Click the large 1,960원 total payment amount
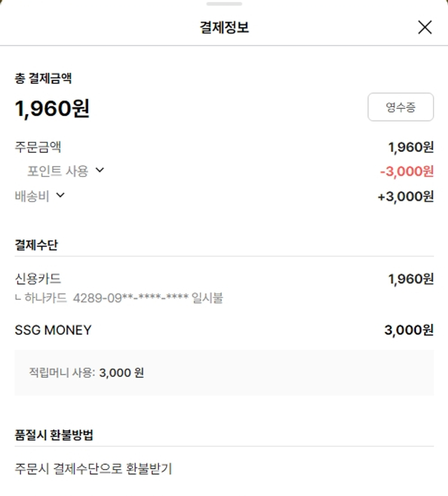Viewport: 448px width, 496px height. coord(52,108)
